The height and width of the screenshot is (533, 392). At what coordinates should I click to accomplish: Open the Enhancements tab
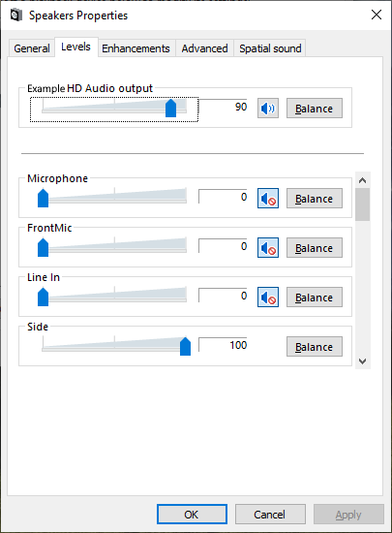point(136,48)
